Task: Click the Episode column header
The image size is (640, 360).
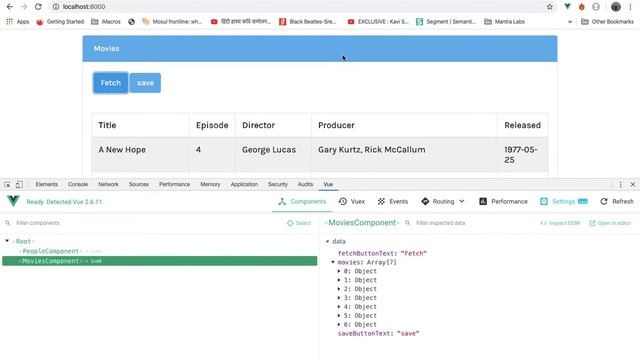Action: tap(212, 125)
